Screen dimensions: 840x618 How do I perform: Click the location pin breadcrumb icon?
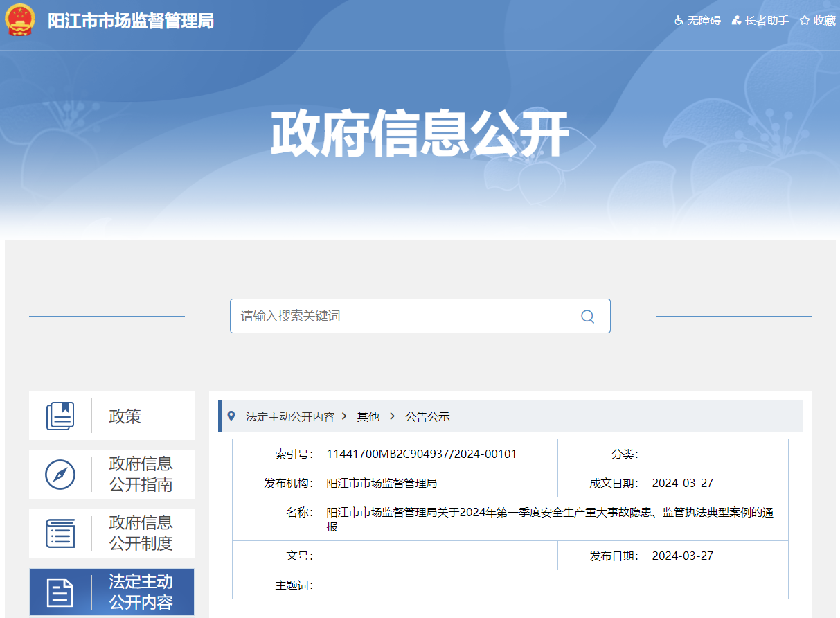231,416
